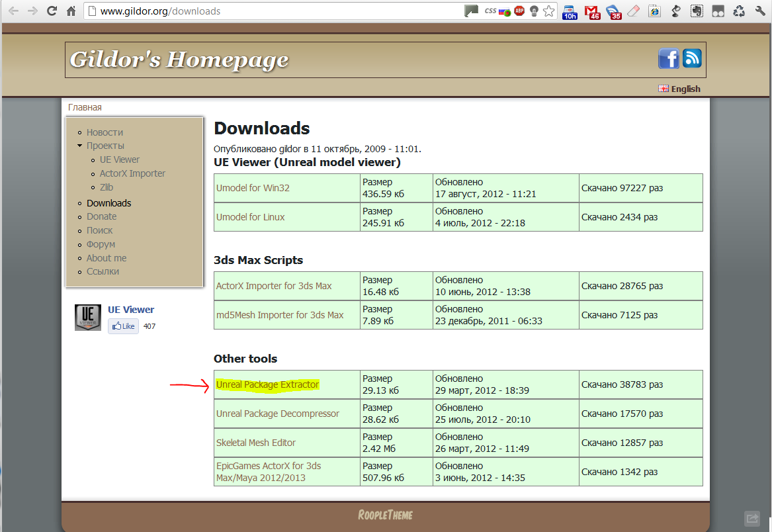Open Форум in the sidebar menu
This screenshot has width=772, height=532.
click(101, 244)
